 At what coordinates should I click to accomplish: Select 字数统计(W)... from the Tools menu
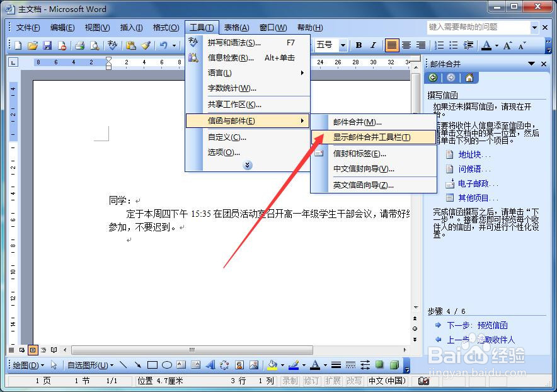click(x=248, y=88)
